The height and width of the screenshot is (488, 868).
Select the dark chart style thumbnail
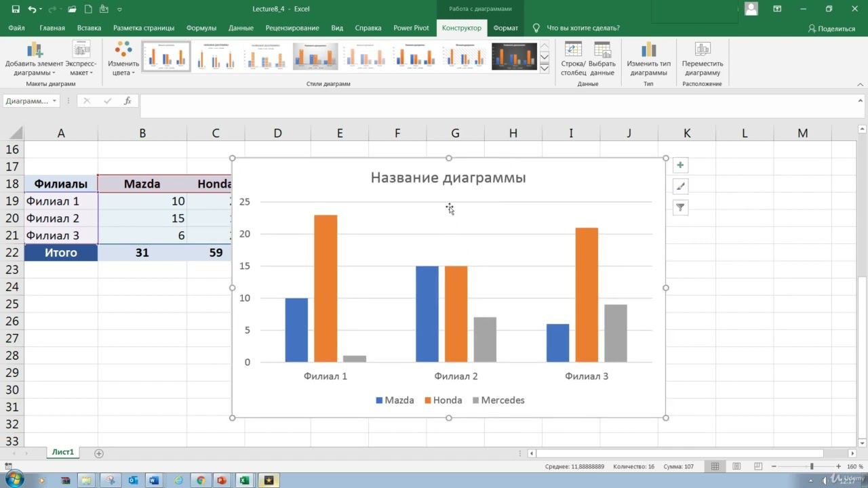pos(514,57)
